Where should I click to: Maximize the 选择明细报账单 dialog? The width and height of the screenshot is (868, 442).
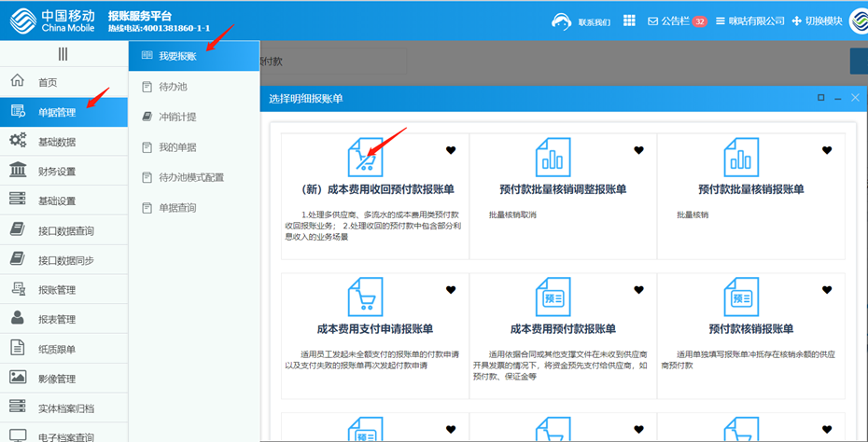[x=821, y=97]
